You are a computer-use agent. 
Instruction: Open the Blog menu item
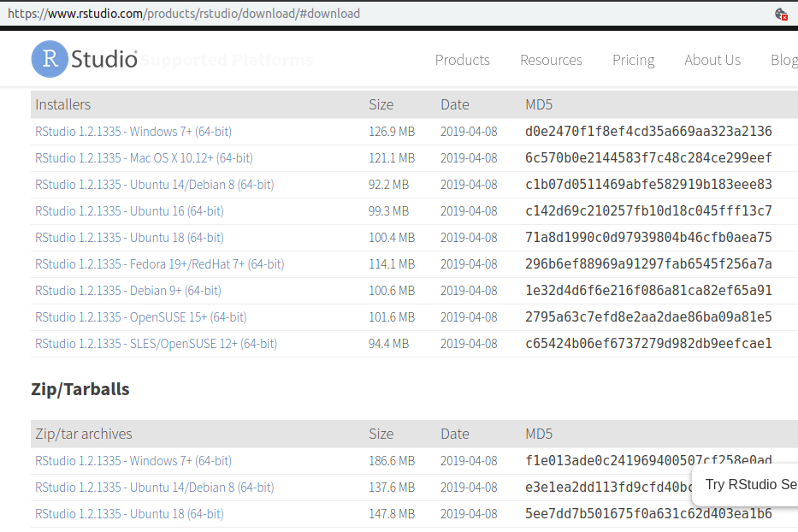(784, 60)
